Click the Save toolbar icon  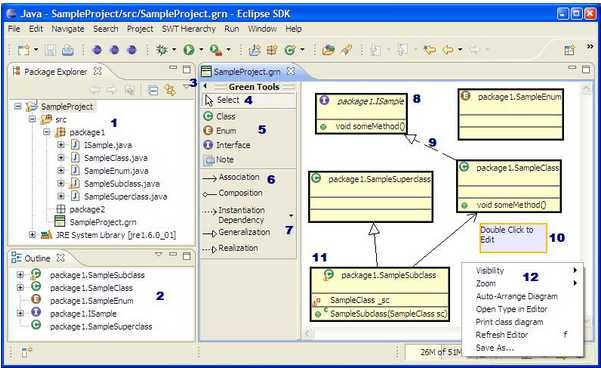(51, 50)
